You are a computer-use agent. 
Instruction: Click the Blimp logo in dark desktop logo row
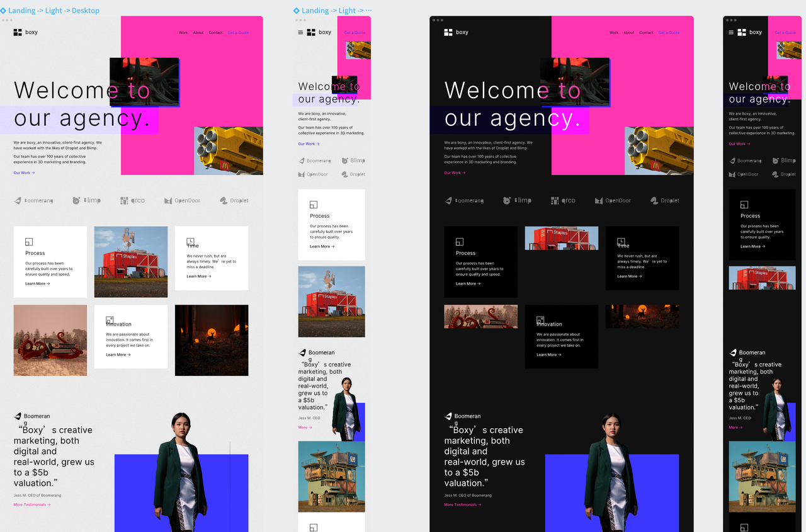[x=517, y=200]
